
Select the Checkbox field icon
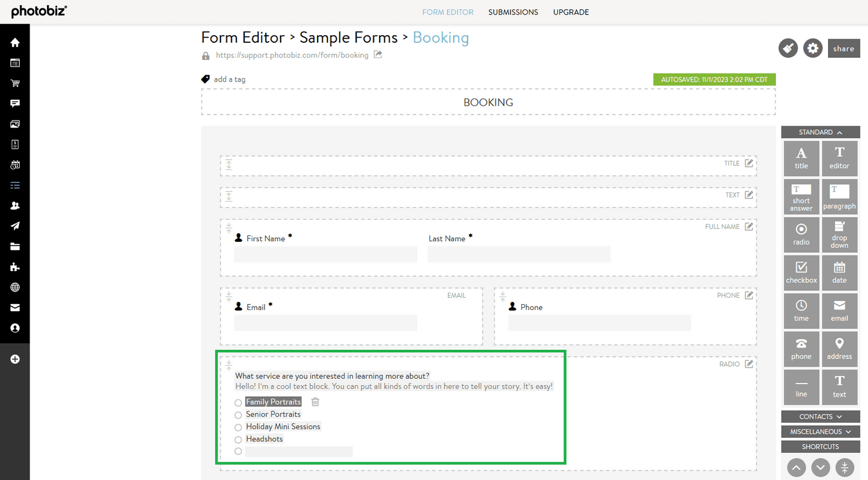(801, 272)
